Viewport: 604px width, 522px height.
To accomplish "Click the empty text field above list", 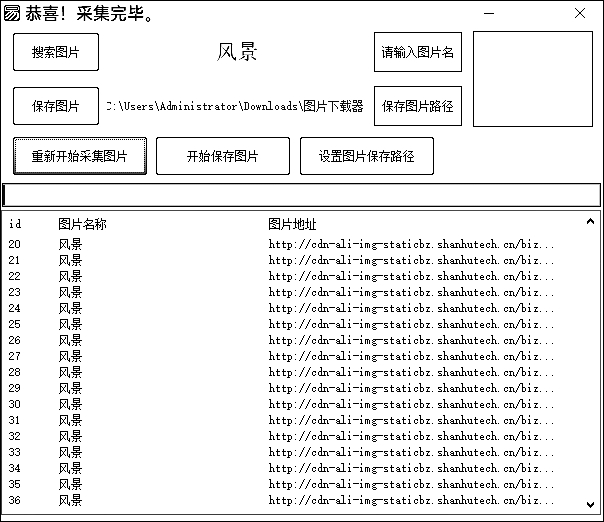I will click(x=300, y=194).
